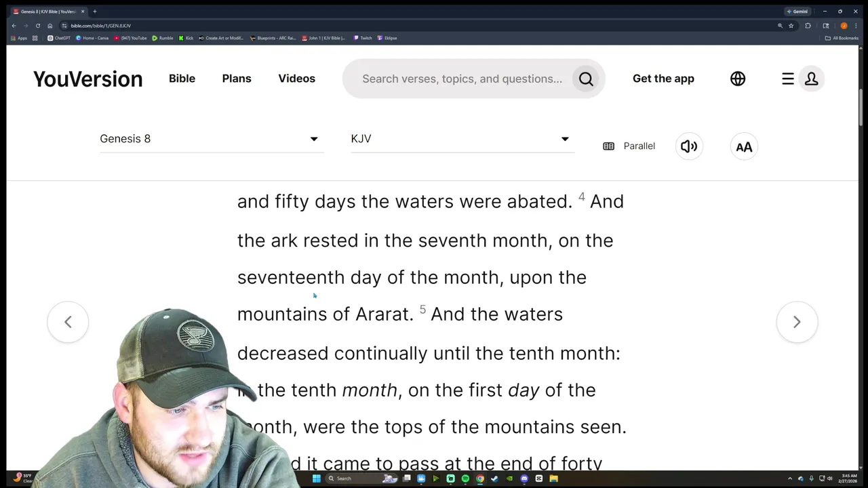The image size is (868, 488).
Task: Click the magnifying glass search icon
Action: [586, 79]
